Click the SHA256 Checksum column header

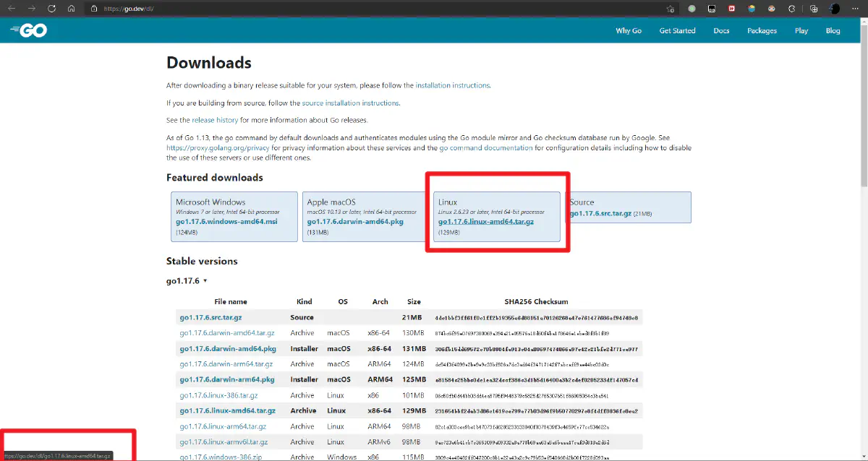(x=536, y=301)
